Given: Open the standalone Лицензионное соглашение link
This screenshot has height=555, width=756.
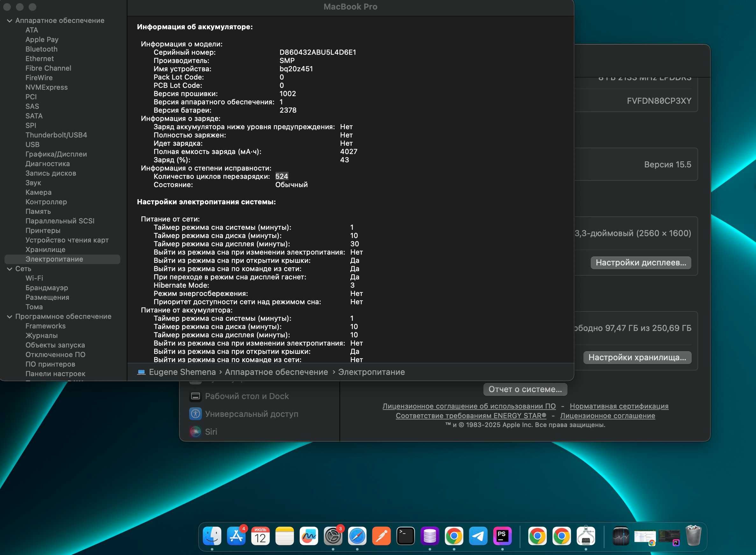Looking at the screenshot, I should point(607,416).
